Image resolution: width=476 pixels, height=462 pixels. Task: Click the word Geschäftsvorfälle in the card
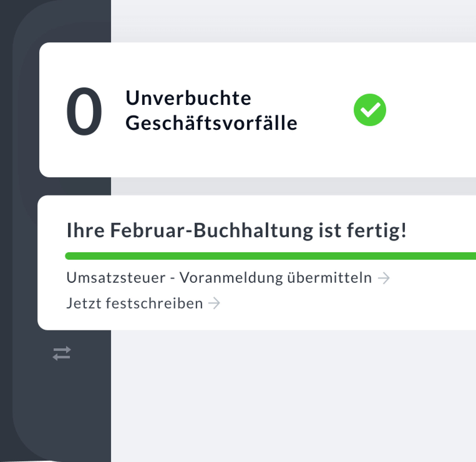pos(211,123)
